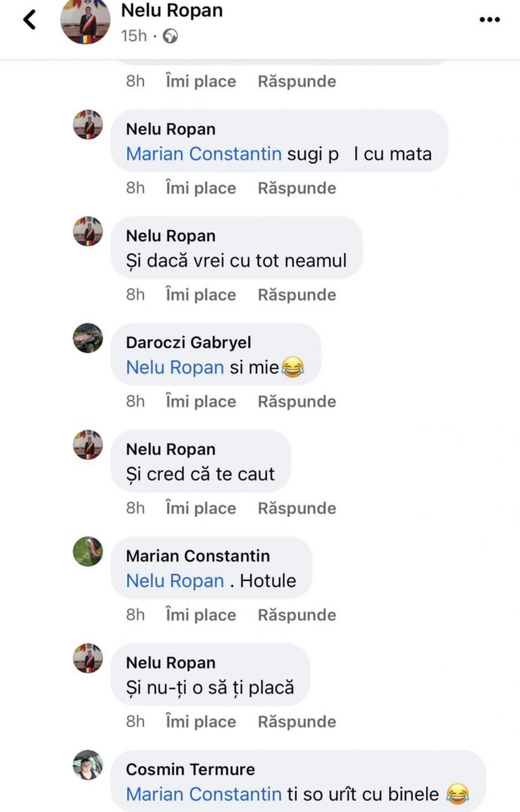Reply to Daroczi Gabryel's 'si mie' comment
520x812 pixels.
[x=296, y=401]
